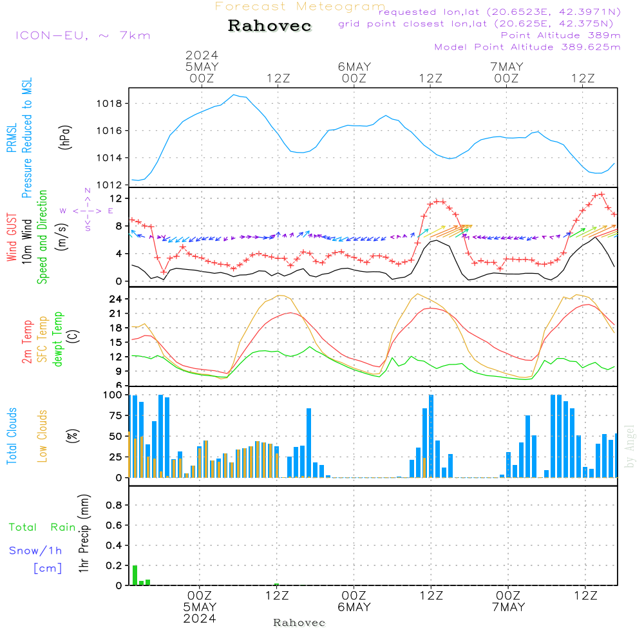Select the Total Clouds axis label
Screen dimensions: 644x644
(12, 436)
